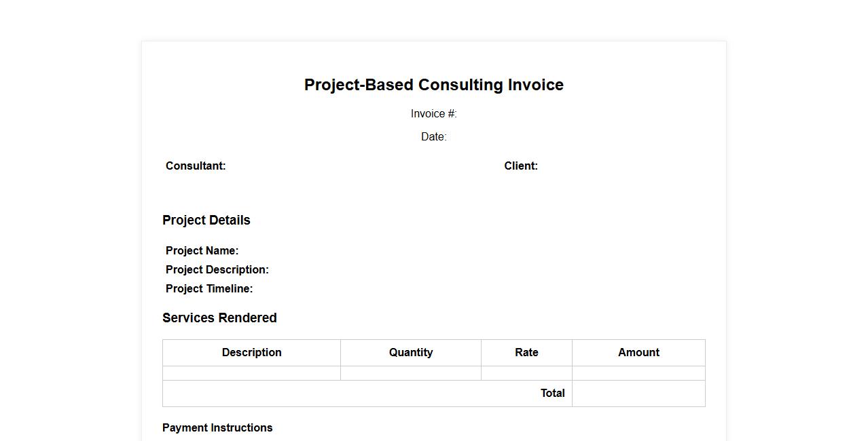
Task: Select the Date field label
Action: coord(433,137)
